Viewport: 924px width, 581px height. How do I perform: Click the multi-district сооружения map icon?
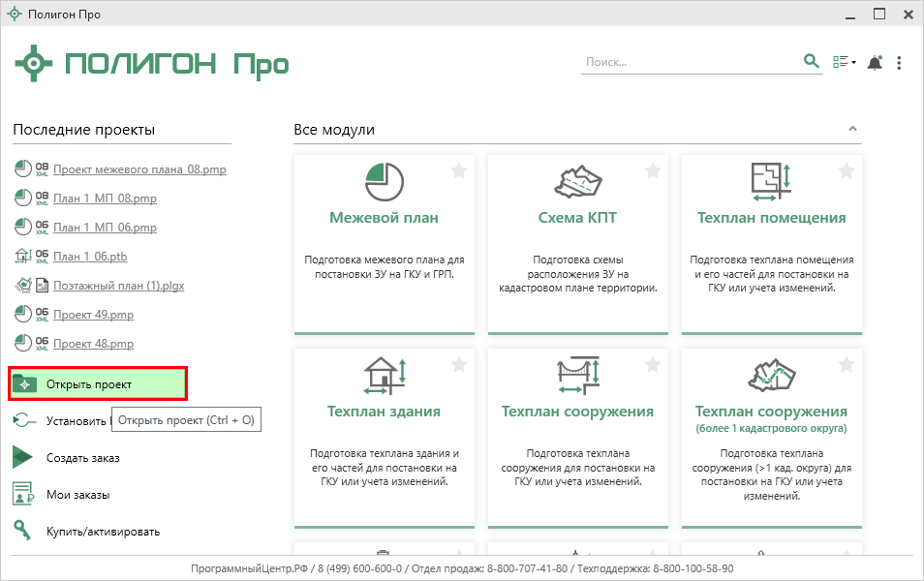771,375
